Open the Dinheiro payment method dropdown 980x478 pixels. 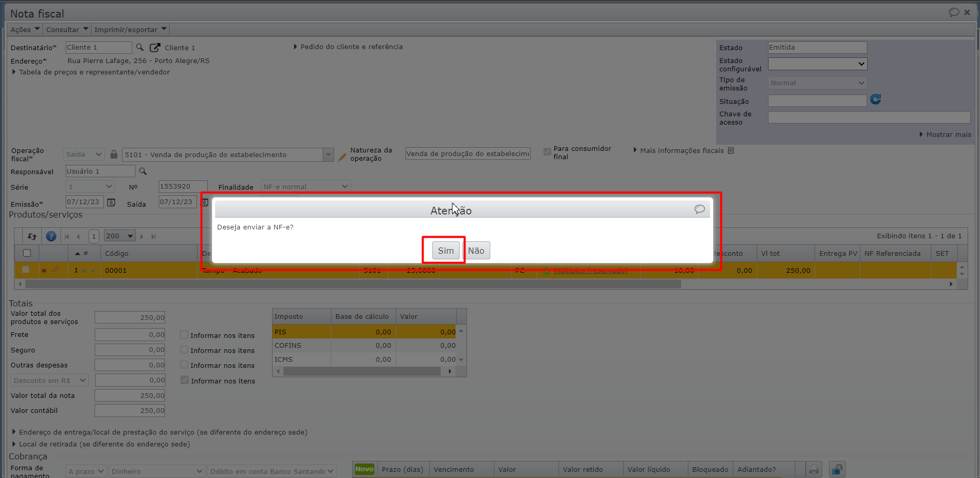coord(157,471)
